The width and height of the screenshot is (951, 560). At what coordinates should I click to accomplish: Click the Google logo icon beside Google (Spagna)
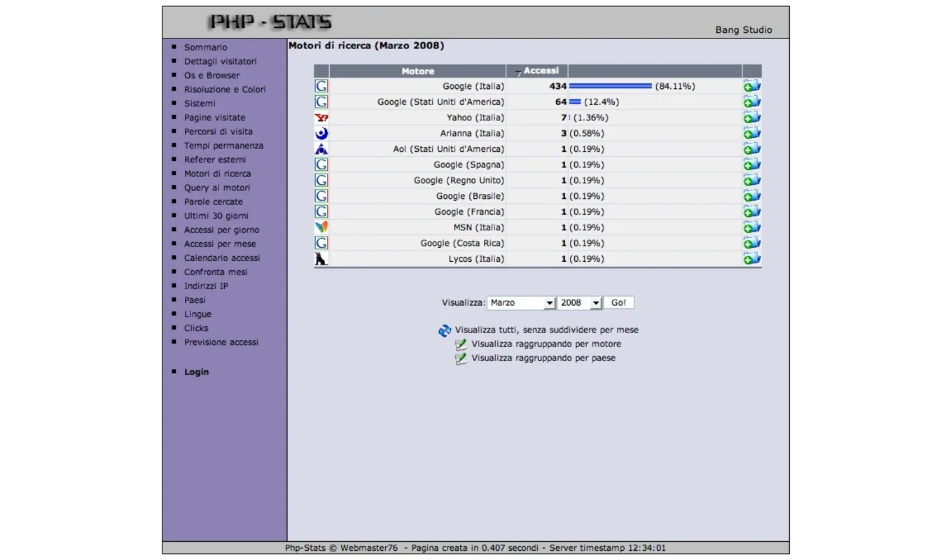click(321, 164)
